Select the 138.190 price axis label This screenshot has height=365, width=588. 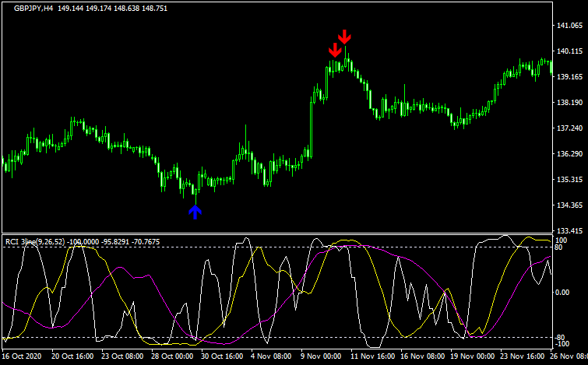pos(571,103)
